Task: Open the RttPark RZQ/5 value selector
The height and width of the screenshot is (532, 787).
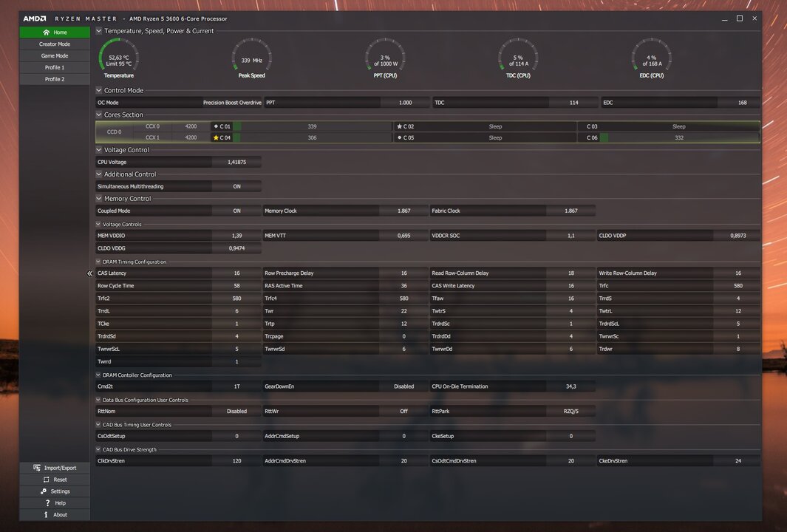Action: tap(570, 411)
